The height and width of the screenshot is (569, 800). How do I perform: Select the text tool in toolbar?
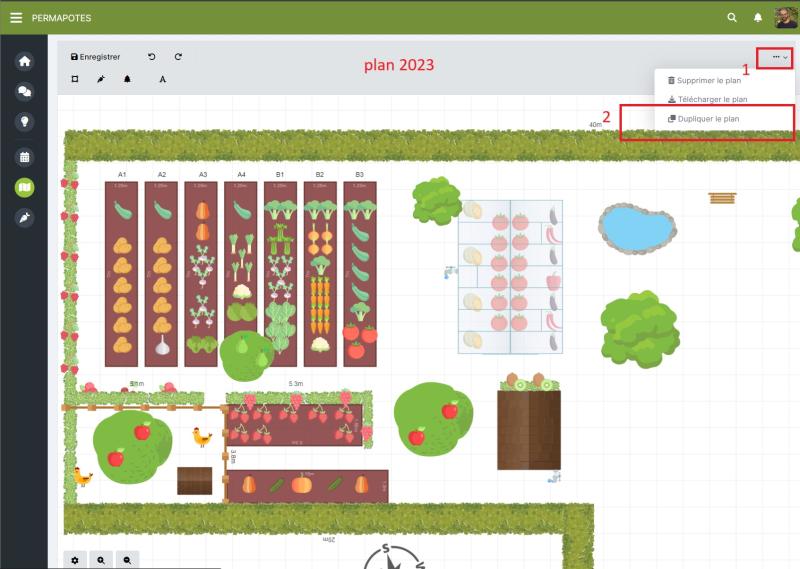pyautogui.click(x=162, y=79)
